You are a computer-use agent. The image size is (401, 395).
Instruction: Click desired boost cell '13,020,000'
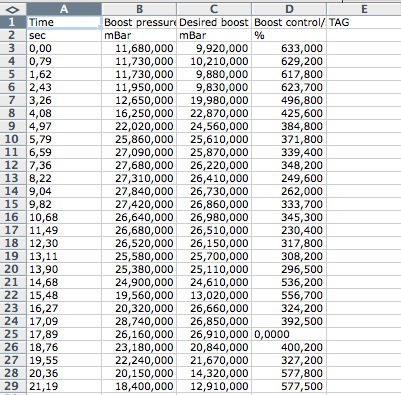pyautogui.click(x=214, y=295)
